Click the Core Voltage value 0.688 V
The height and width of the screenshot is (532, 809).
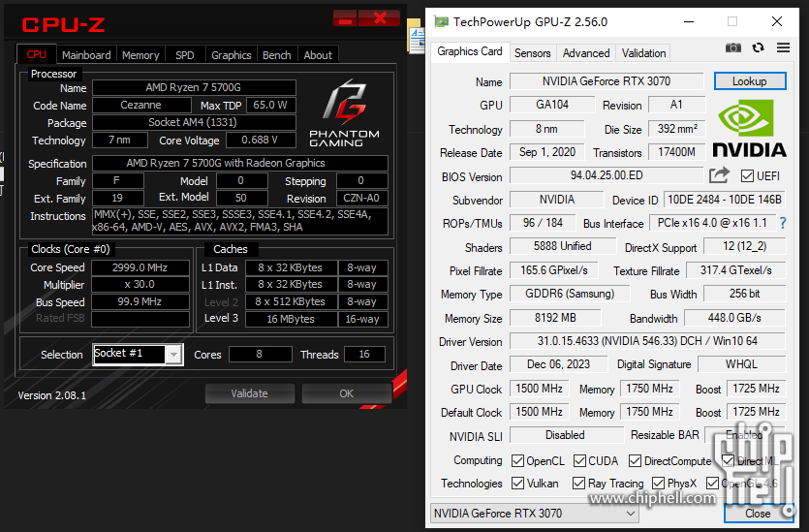[x=261, y=140]
